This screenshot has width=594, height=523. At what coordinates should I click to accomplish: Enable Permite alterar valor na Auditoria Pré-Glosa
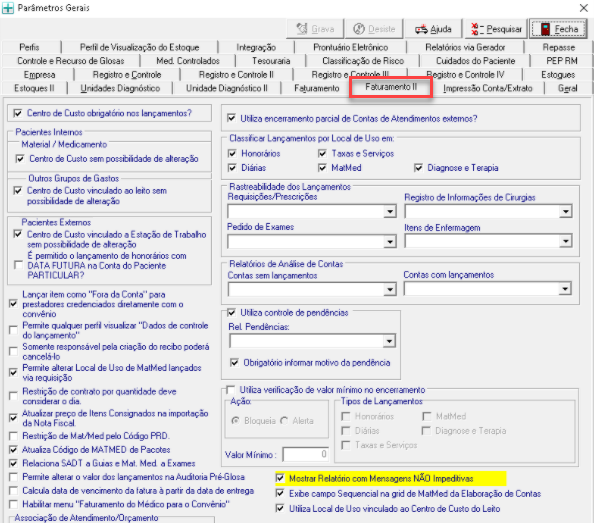pyautogui.click(x=13, y=477)
